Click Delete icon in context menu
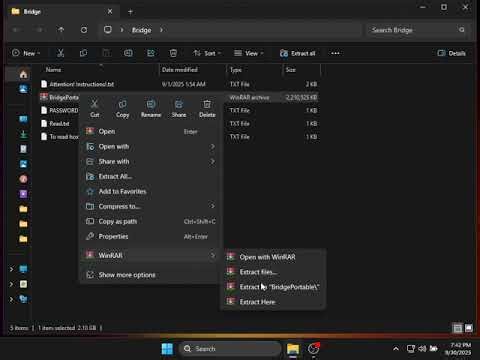480x360 pixels. [x=207, y=109]
